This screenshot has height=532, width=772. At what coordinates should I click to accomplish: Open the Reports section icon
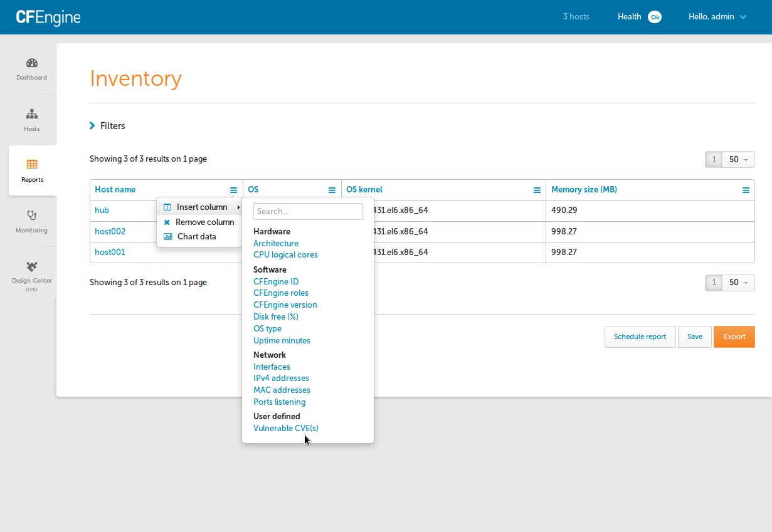(x=31, y=170)
